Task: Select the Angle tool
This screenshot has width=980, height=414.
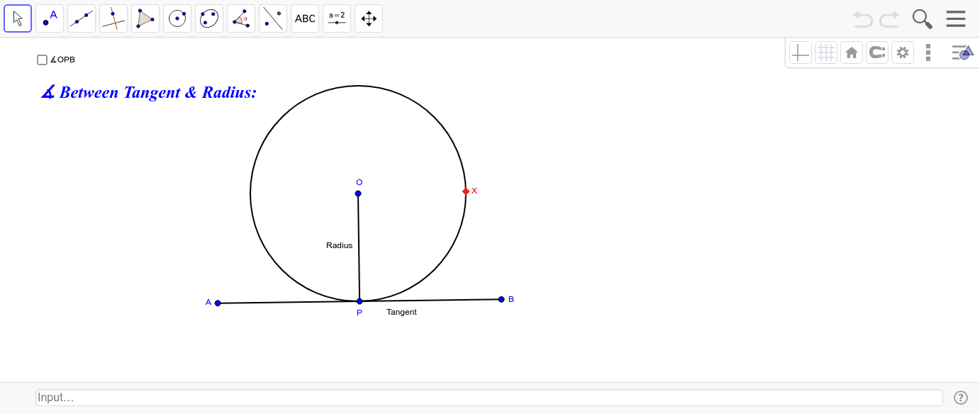Action: tap(241, 18)
